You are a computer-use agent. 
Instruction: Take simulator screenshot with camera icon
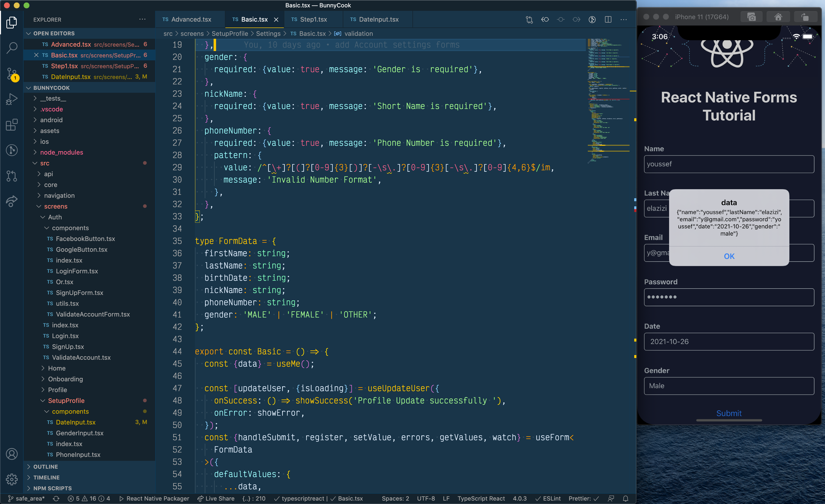tap(751, 17)
